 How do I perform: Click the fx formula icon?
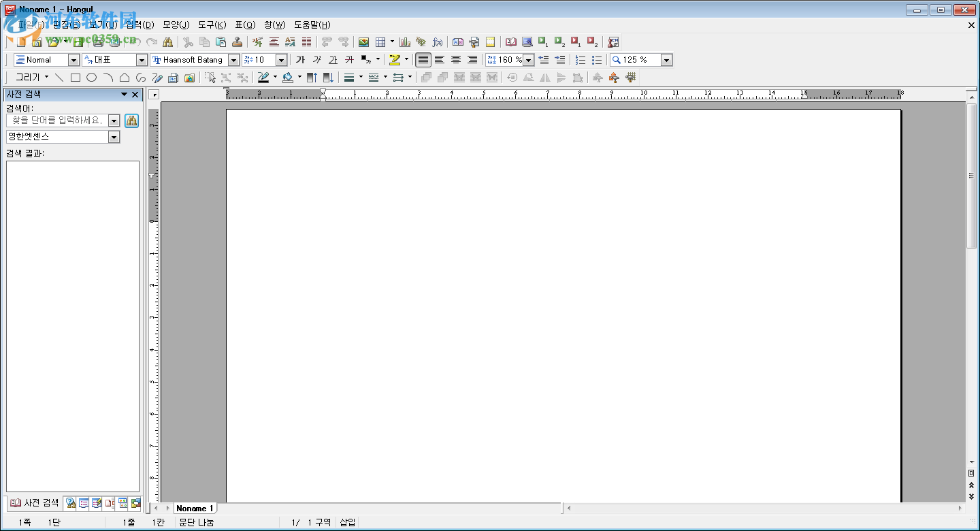[438, 42]
